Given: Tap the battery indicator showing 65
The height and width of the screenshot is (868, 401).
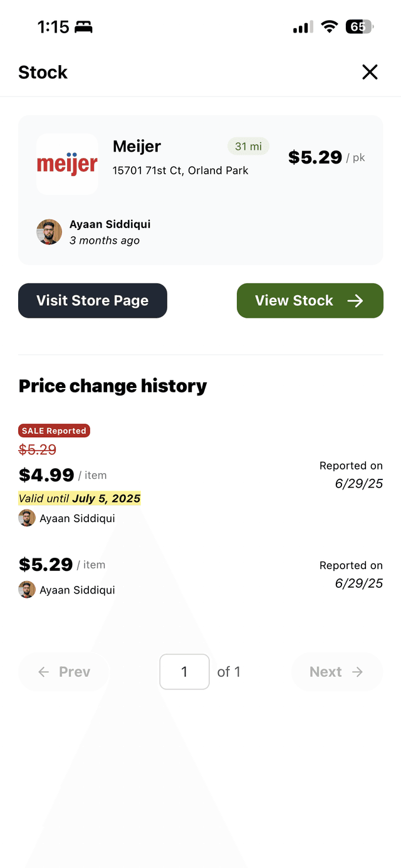Looking at the screenshot, I should [360, 27].
